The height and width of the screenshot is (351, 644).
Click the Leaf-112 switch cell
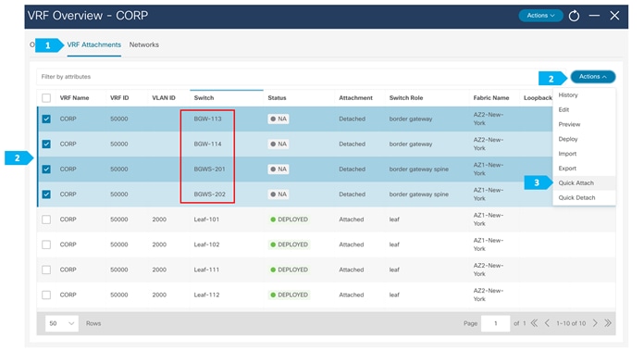pos(206,295)
